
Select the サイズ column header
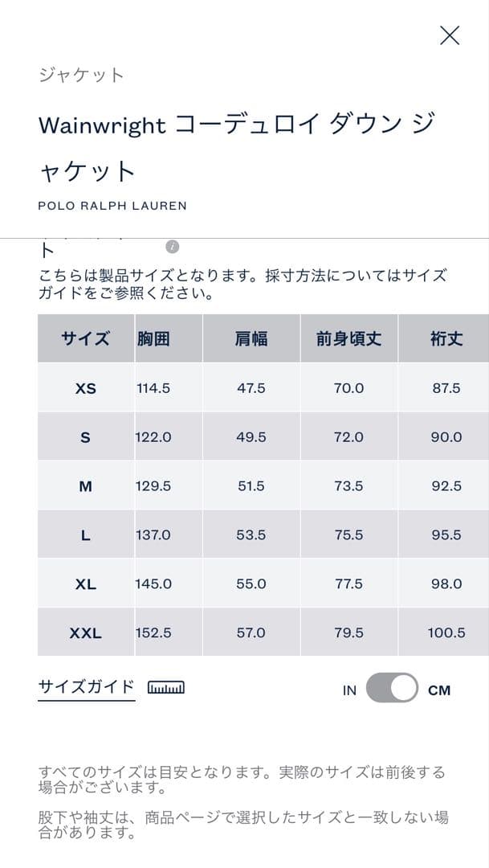85,339
